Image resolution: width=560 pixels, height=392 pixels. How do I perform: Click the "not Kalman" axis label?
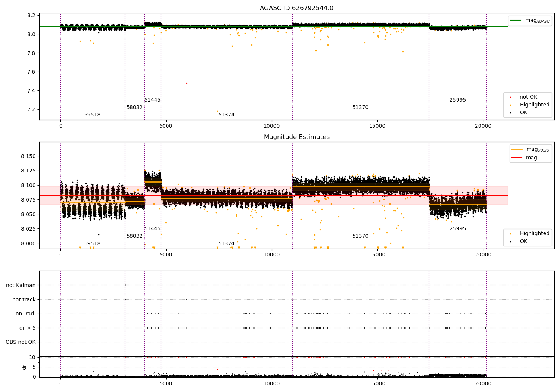point(21,286)
